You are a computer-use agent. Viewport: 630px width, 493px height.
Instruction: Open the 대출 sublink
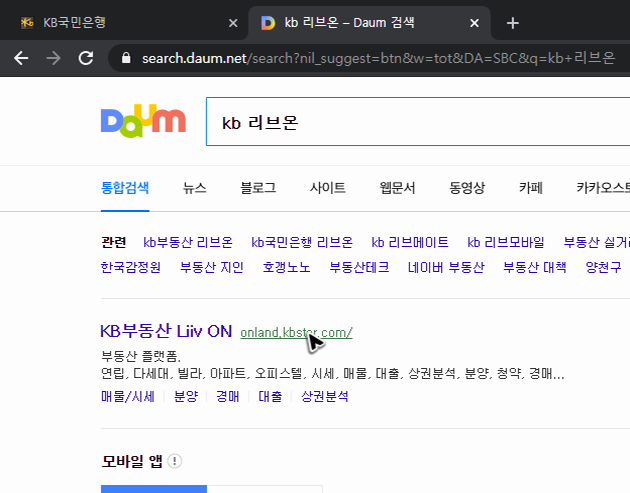click(x=270, y=397)
